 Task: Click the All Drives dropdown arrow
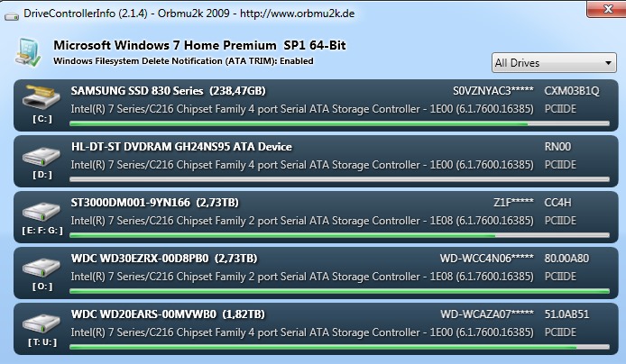click(609, 63)
